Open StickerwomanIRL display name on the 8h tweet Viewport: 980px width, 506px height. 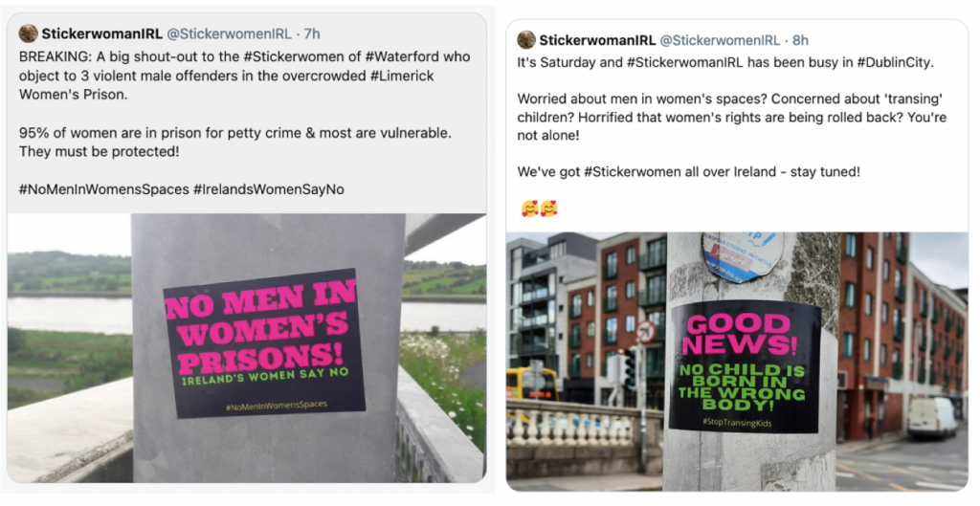click(597, 40)
